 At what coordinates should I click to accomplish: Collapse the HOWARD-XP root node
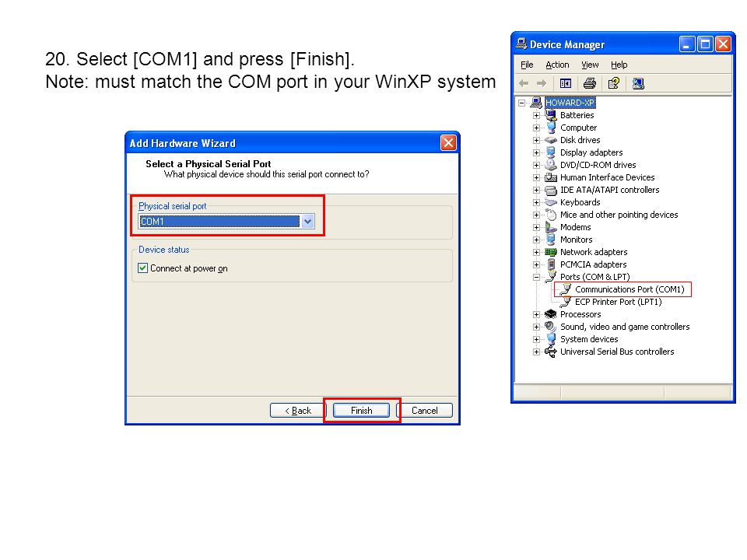coord(522,103)
